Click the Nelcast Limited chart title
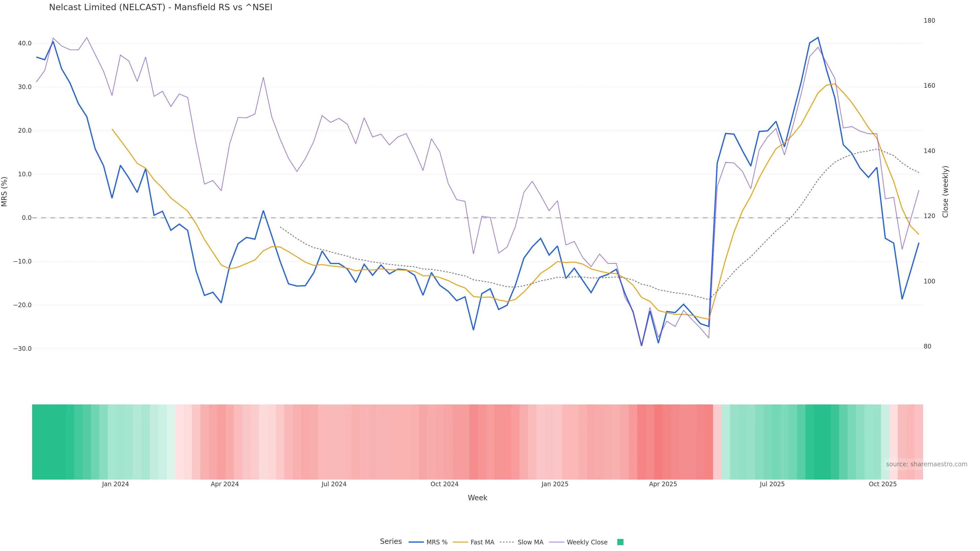 click(x=161, y=8)
